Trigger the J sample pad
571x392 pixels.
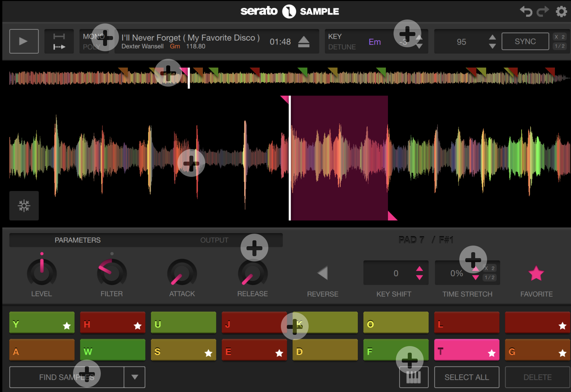[x=254, y=322]
